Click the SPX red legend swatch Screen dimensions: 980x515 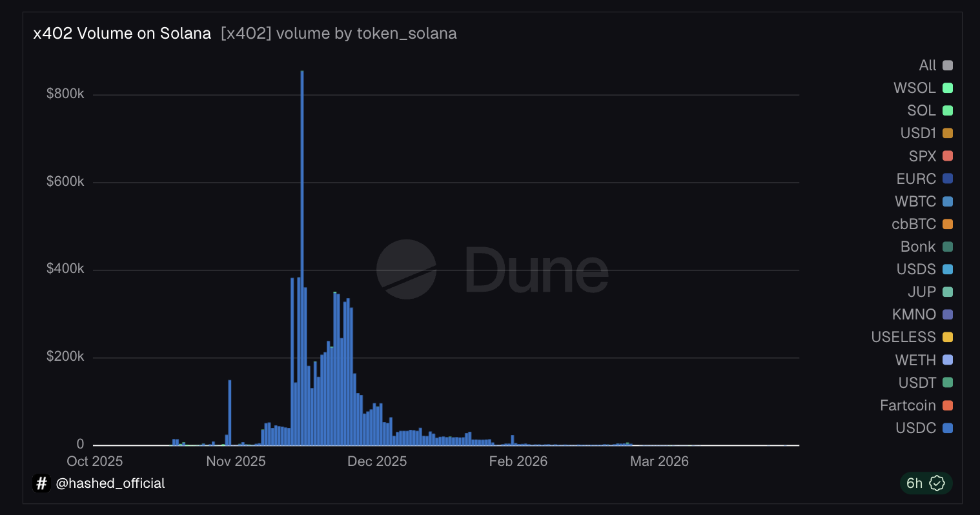coord(948,156)
